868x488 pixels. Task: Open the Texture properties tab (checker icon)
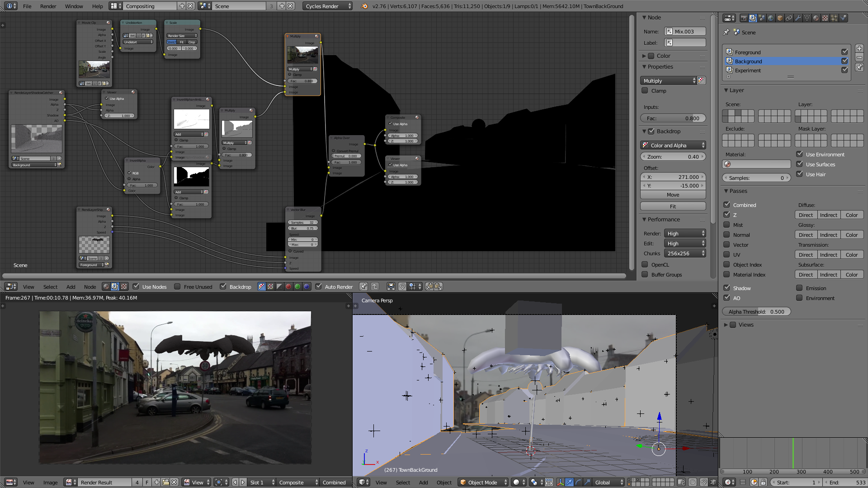pyautogui.click(x=825, y=18)
